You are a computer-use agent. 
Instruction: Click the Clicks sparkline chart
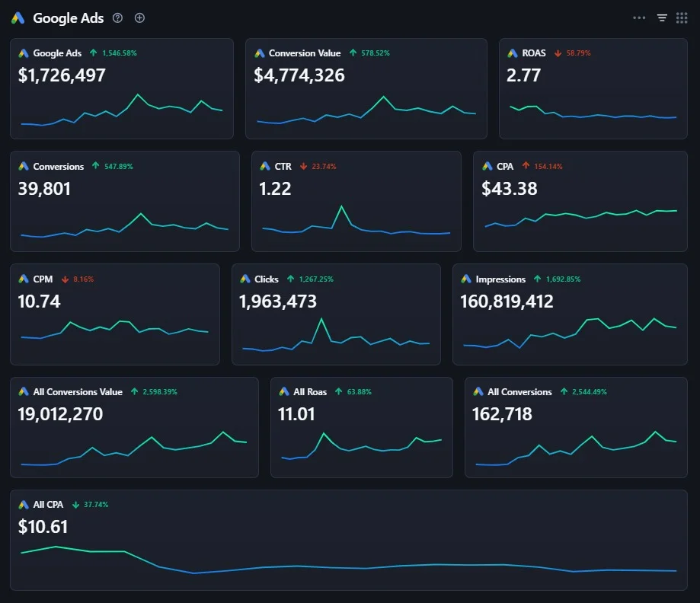(336, 334)
